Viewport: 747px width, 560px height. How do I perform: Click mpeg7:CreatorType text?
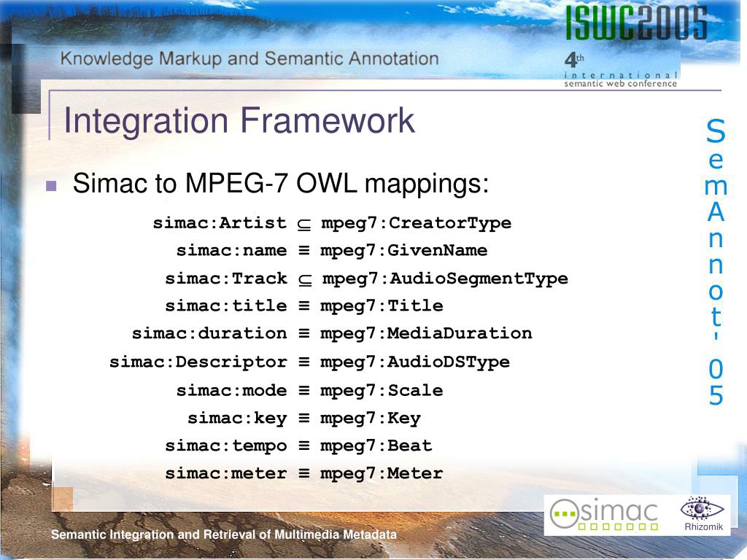pos(416,223)
